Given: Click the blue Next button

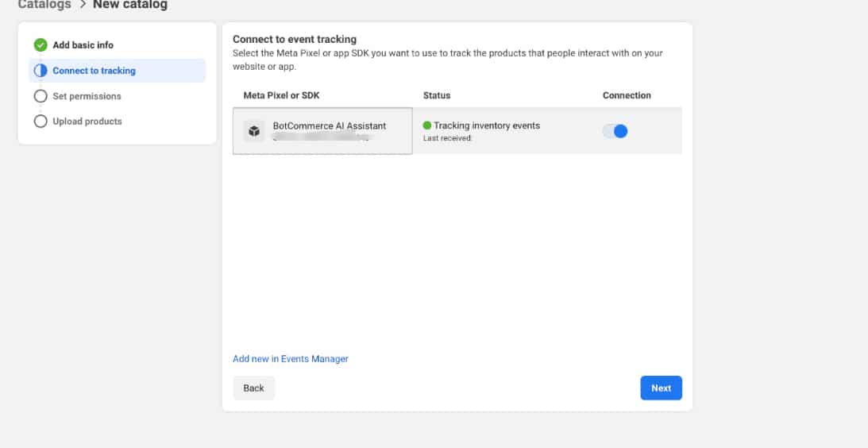Looking at the screenshot, I should [661, 388].
